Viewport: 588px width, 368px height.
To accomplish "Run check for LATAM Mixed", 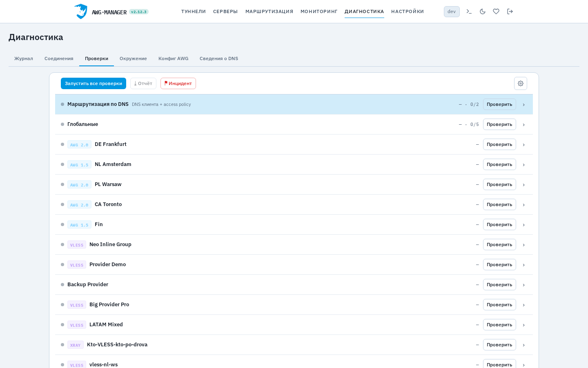I will [x=499, y=325].
